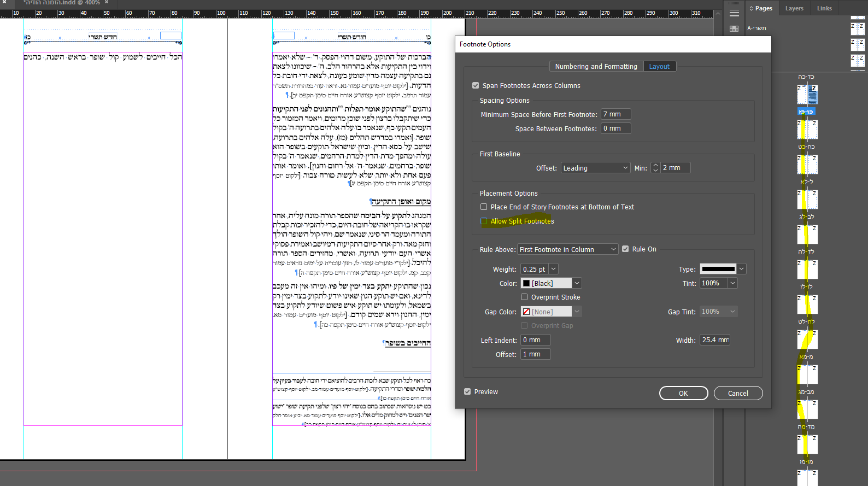Image resolution: width=868 pixels, height=486 pixels.
Task: Click the Pages panel collapse arrows icon
Action: [751, 8]
